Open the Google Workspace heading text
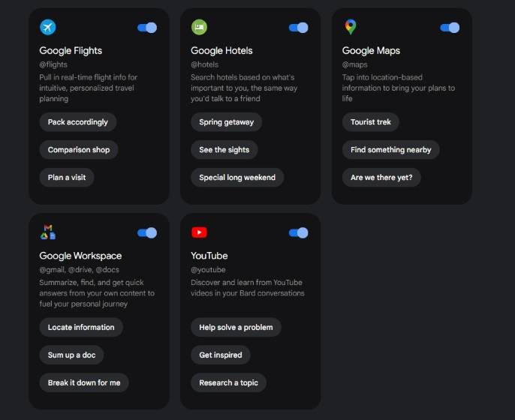The width and height of the screenshot is (515, 420). tap(80, 256)
